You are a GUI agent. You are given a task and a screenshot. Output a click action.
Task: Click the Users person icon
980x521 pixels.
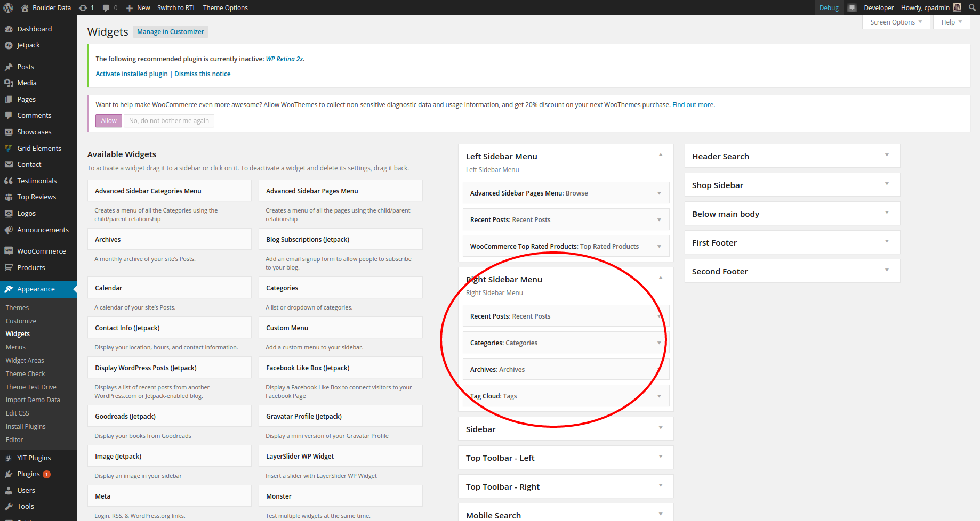coord(9,491)
